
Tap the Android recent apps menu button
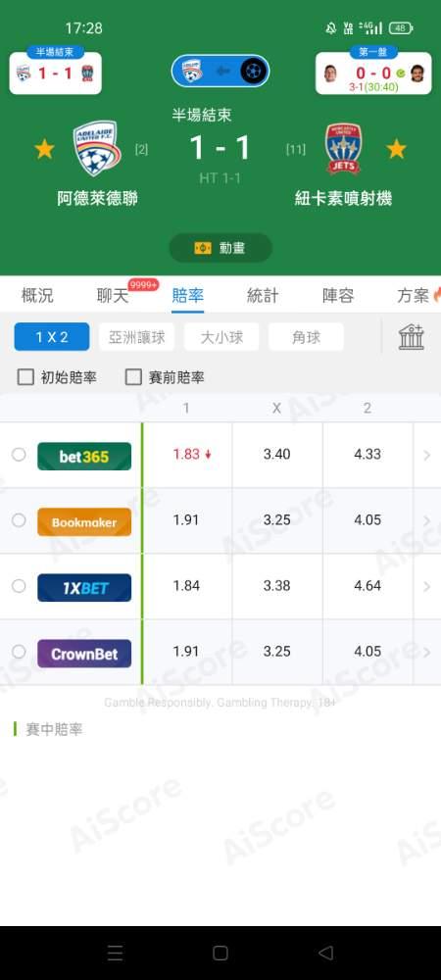pos(115,953)
